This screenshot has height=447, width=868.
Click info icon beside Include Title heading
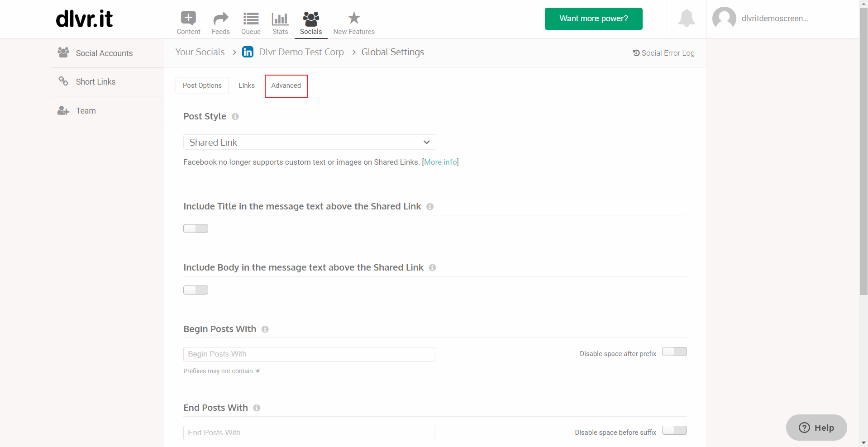click(x=430, y=207)
